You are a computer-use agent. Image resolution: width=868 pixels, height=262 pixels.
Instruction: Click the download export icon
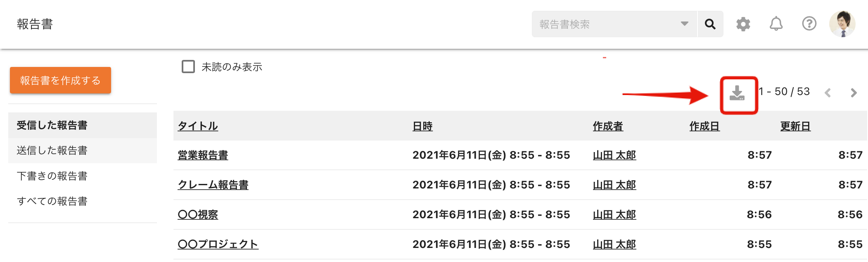(x=737, y=93)
